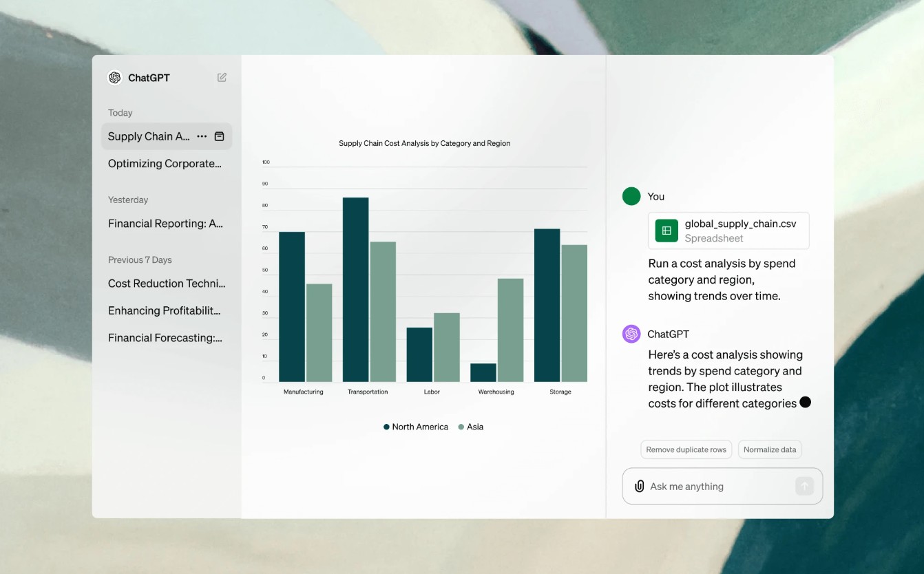Viewport: 924px width, 574px height.
Task: Click the Normalize data suggestion
Action: (x=770, y=449)
